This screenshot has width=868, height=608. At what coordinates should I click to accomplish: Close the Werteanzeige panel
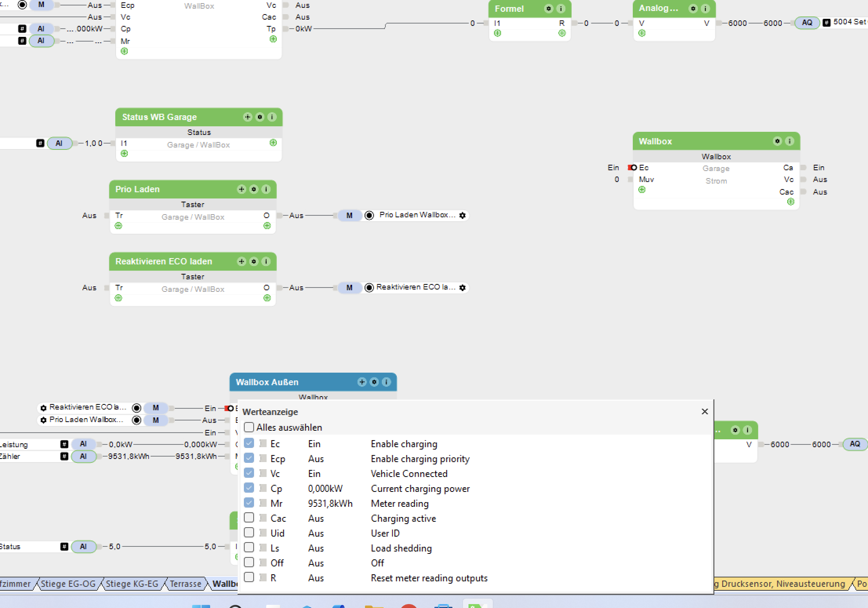pos(705,411)
